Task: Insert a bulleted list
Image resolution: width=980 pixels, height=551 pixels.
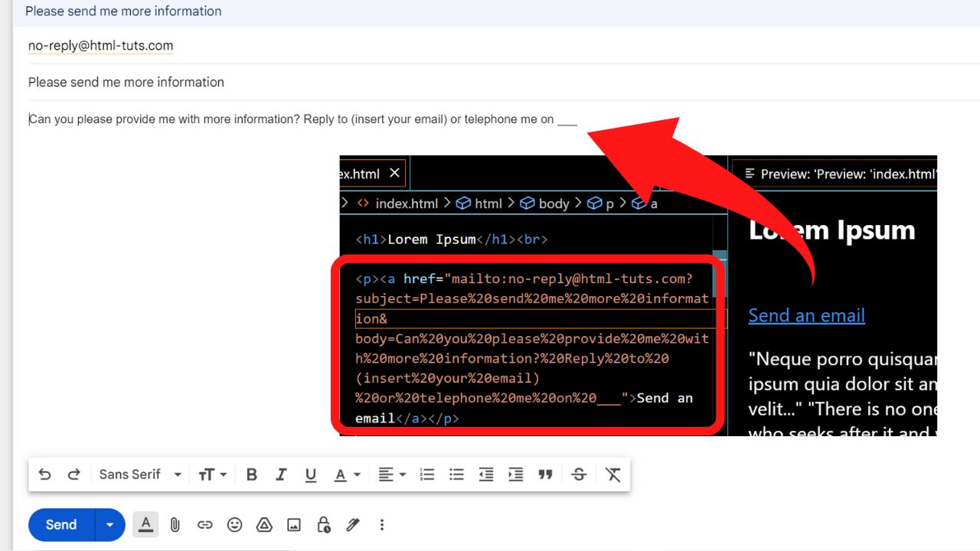Action: (x=456, y=474)
